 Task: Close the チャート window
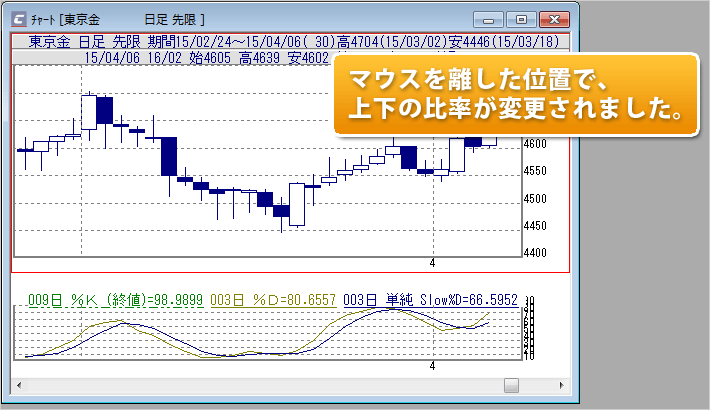click(553, 18)
